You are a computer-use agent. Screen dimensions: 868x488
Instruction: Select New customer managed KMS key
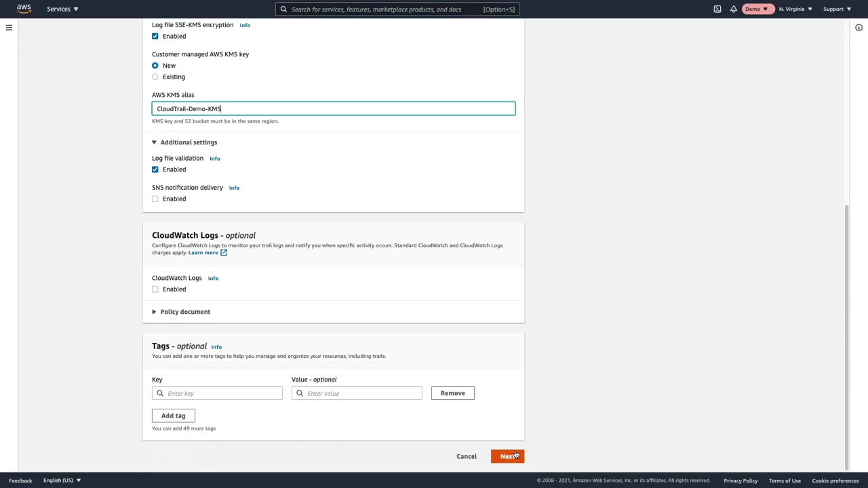point(155,66)
